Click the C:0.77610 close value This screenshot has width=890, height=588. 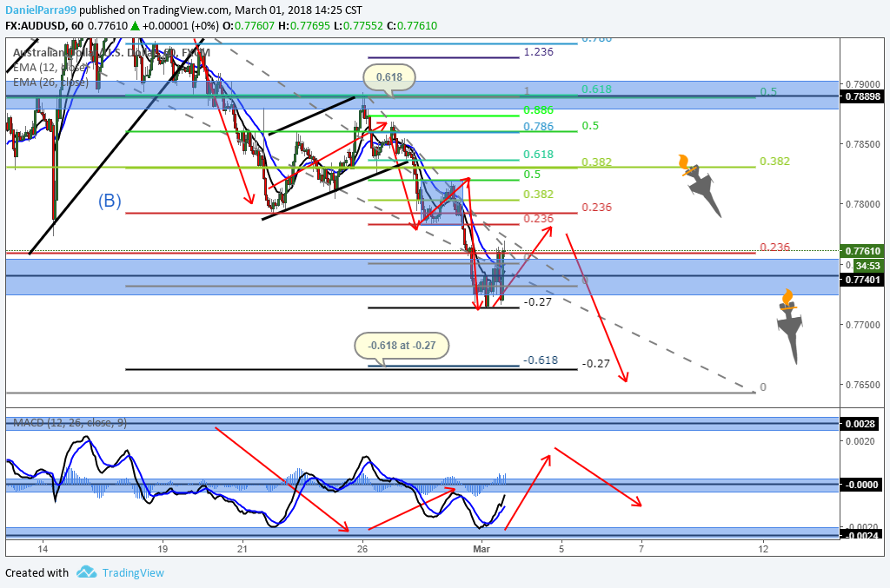coord(411,25)
